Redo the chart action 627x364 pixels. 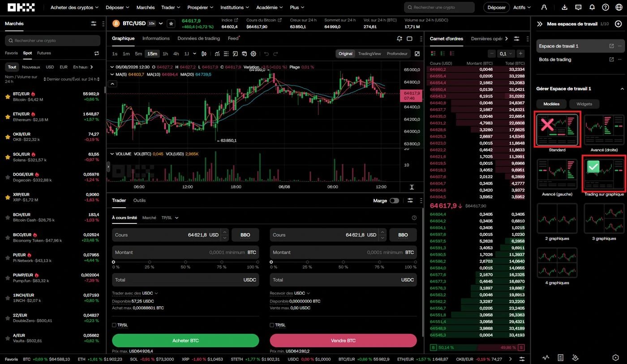pos(276,54)
